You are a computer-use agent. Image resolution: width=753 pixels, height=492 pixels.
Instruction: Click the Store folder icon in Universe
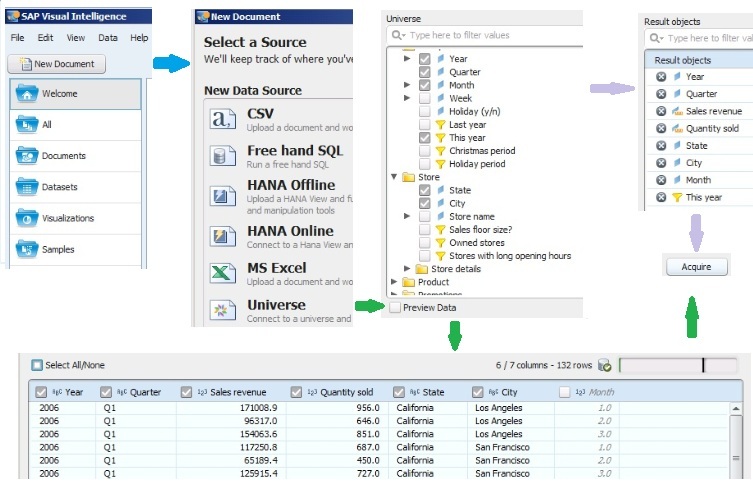408,177
